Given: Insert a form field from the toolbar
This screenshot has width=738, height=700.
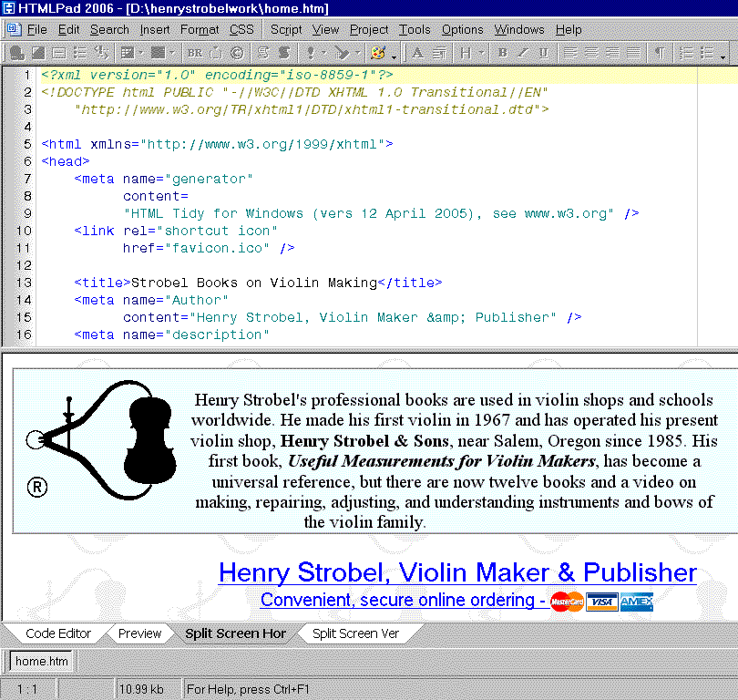Looking at the screenshot, I should (59, 53).
